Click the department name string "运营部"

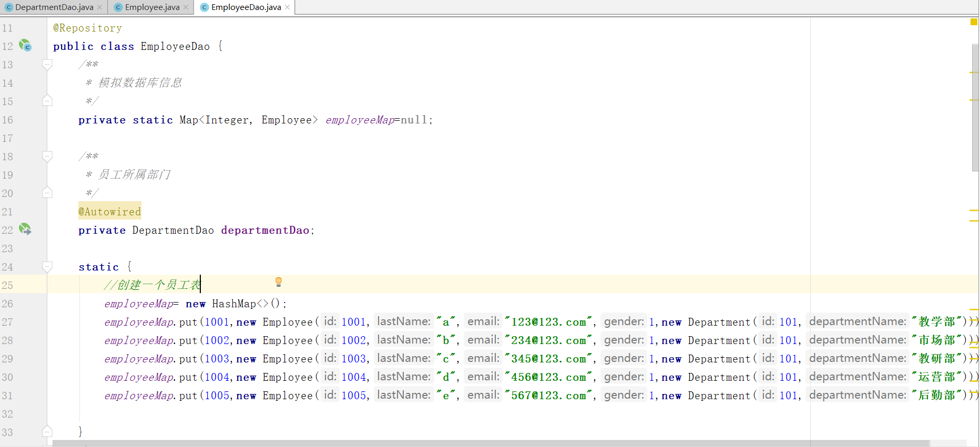point(937,377)
